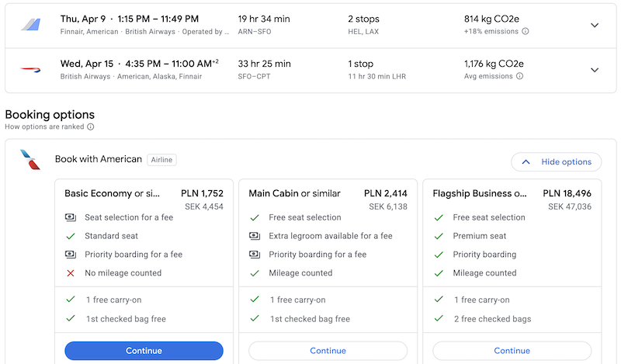Click the 2 stops label
Image resolution: width=621 pixels, height=364 pixels.
point(363,19)
